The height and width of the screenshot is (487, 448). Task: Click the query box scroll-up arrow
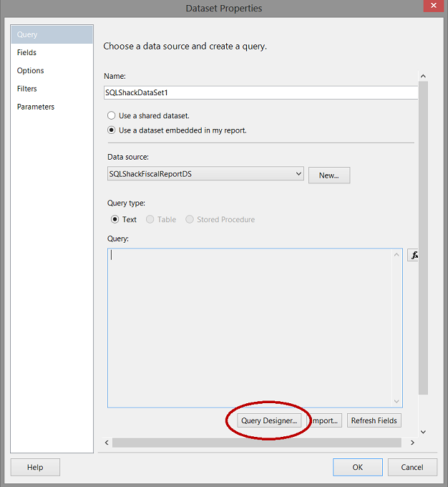coord(396,255)
